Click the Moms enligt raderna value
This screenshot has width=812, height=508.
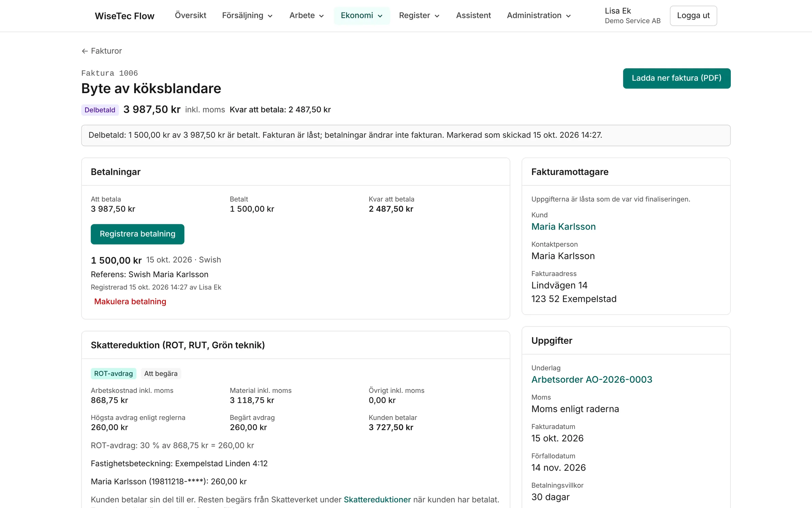(575, 409)
